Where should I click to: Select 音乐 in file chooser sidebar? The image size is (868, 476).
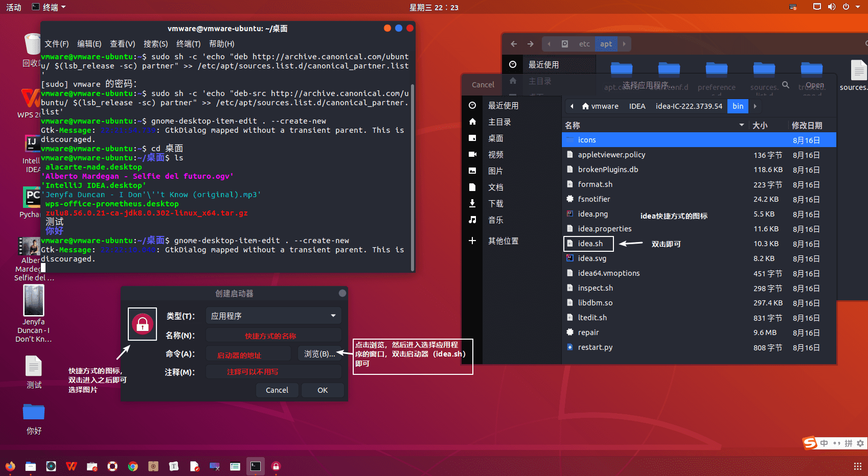[495, 220]
